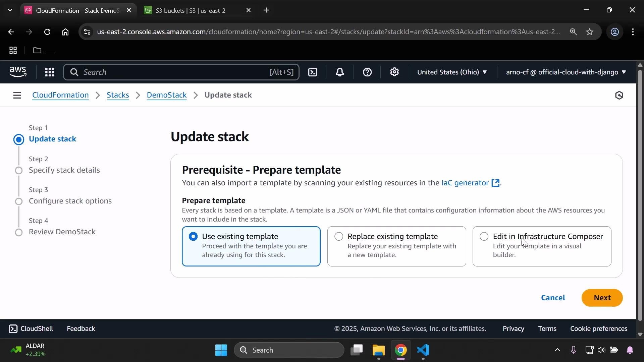Go to Step 3 Configure stack options
This screenshot has height=362, width=644.
click(x=70, y=201)
